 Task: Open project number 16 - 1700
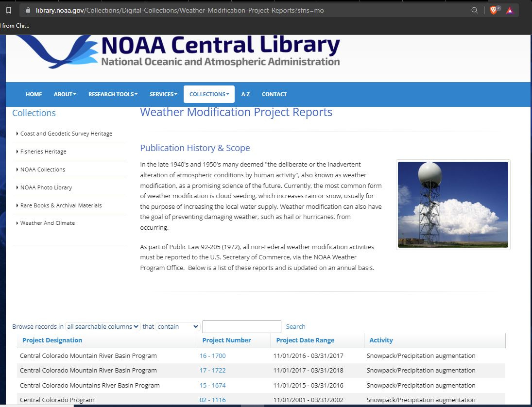click(212, 356)
